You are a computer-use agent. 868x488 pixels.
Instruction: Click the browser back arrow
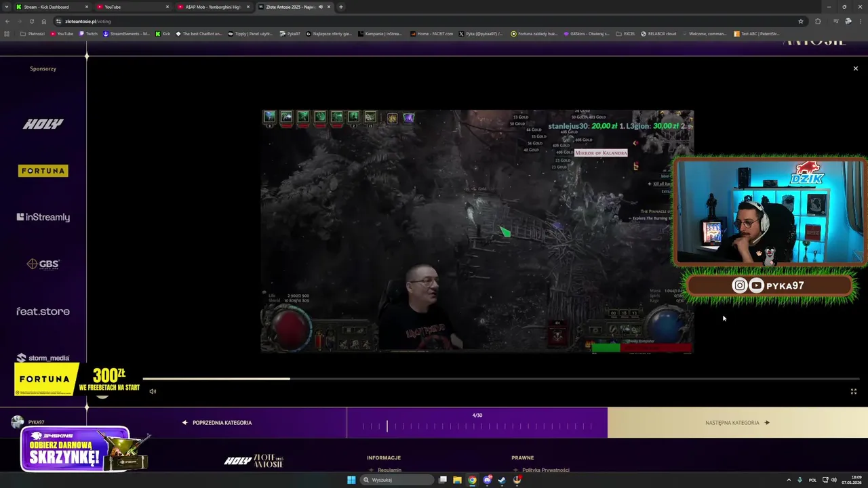click(x=7, y=21)
